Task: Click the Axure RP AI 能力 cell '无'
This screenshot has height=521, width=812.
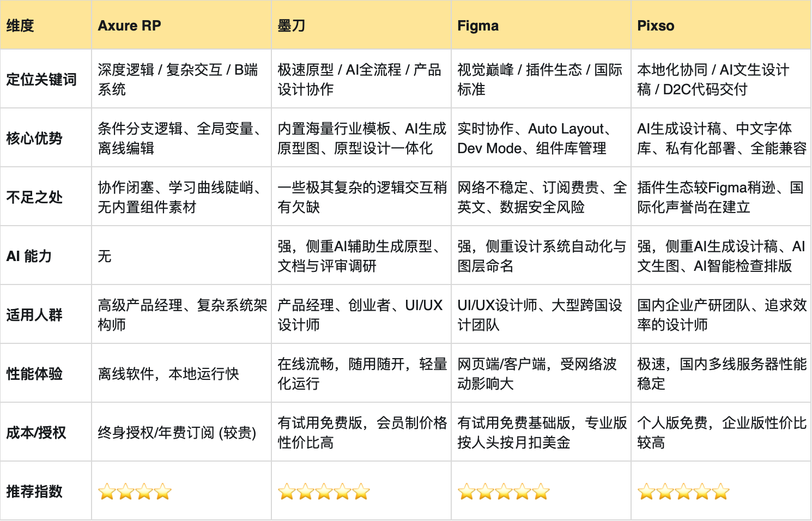Action: [181, 256]
